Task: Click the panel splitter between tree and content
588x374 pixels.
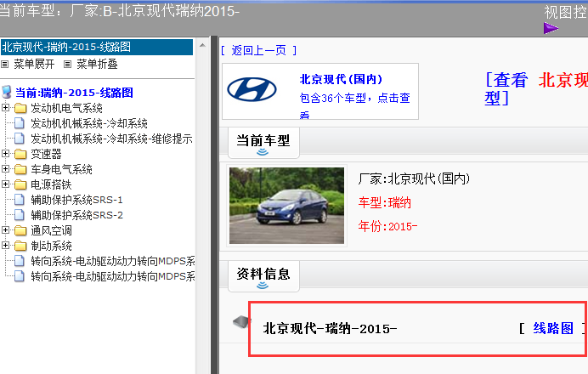Action: [x=214, y=205]
